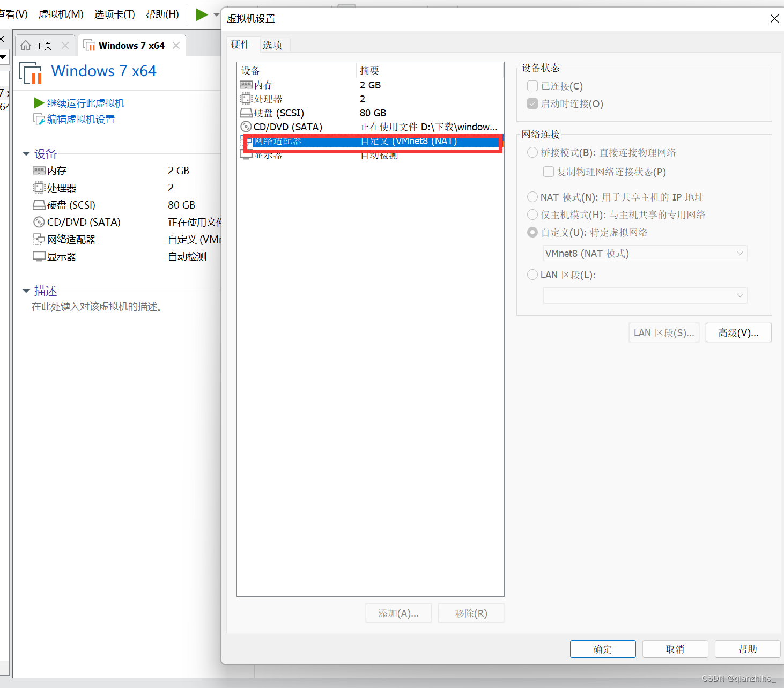This screenshot has height=688, width=784.
Task: Open the LAN 区段 combo box
Action: 645,295
